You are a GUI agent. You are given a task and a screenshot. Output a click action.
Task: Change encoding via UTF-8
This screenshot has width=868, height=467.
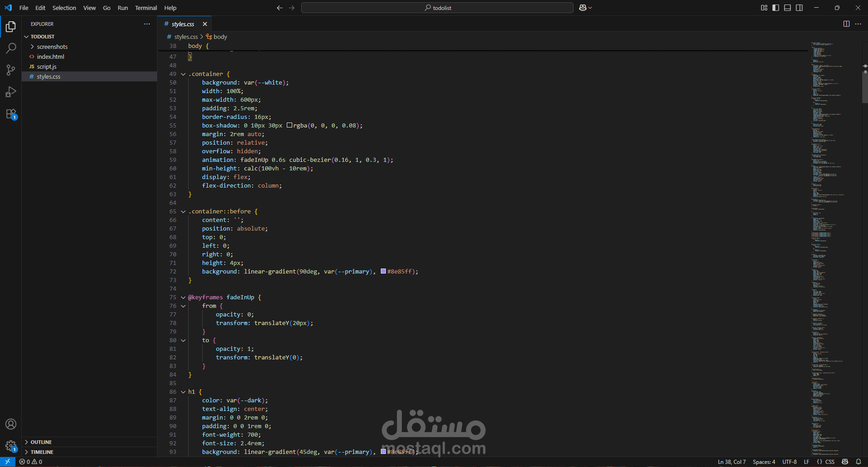(x=789, y=462)
